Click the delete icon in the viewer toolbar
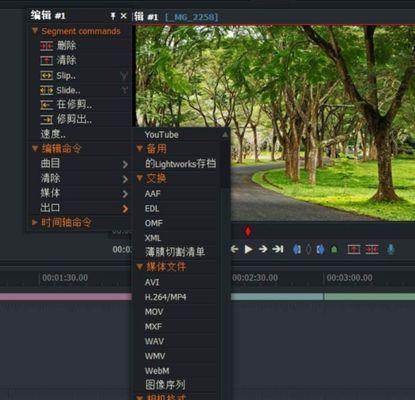Screen dimensions: 415x400 tap(372, 249)
